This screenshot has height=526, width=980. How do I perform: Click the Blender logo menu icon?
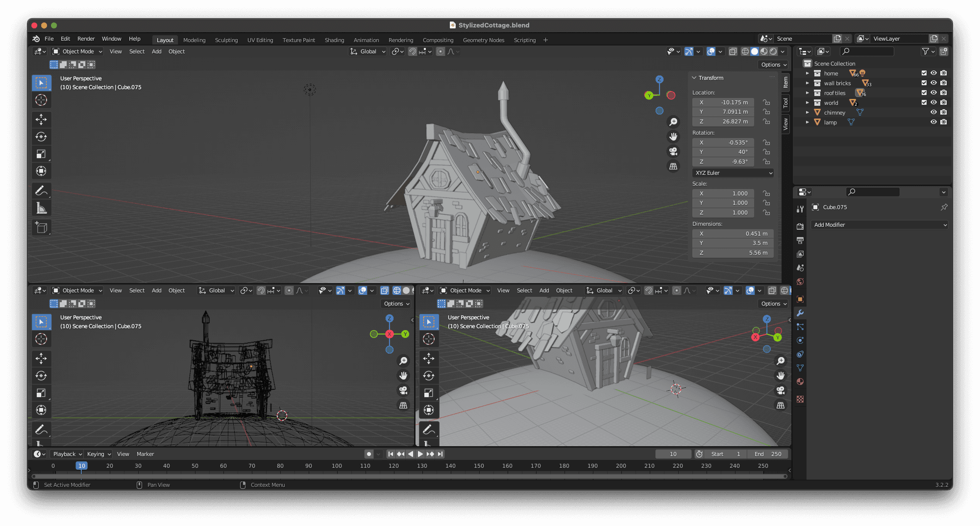click(36, 39)
